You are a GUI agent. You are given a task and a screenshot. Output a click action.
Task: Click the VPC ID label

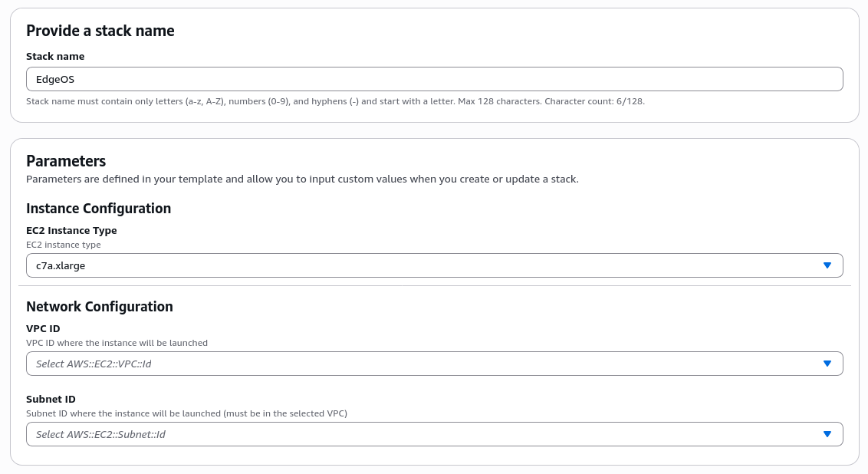(43, 328)
